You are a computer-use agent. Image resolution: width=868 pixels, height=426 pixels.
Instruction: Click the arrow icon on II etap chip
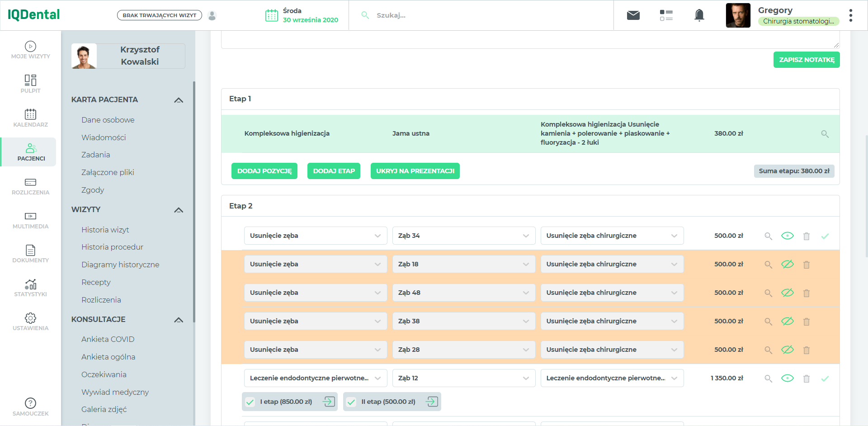pyautogui.click(x=432, y=402)
